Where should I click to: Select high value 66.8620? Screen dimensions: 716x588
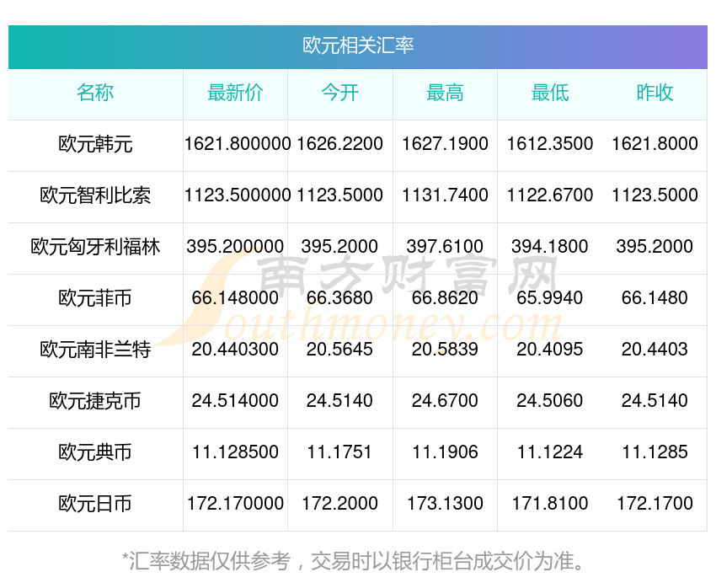pyautogui.click(x=446, y=298)
